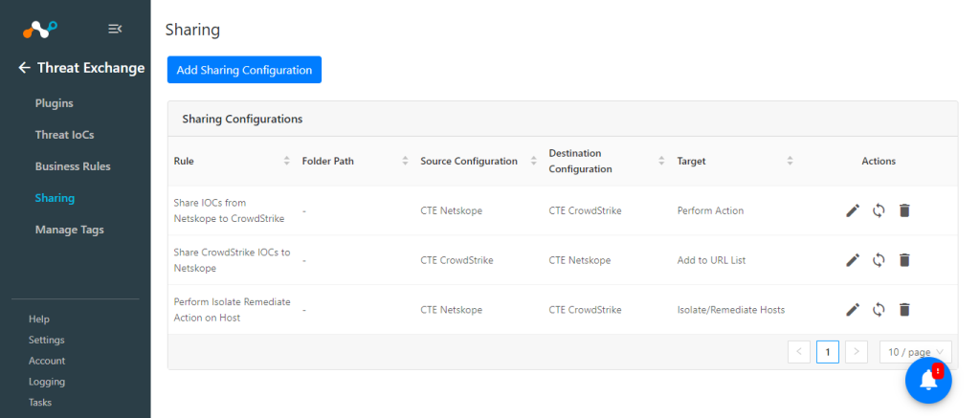980x418 pixels.
Task: Click 'CTE CrowdStrike' source in second row
Action: pos(457,260)
